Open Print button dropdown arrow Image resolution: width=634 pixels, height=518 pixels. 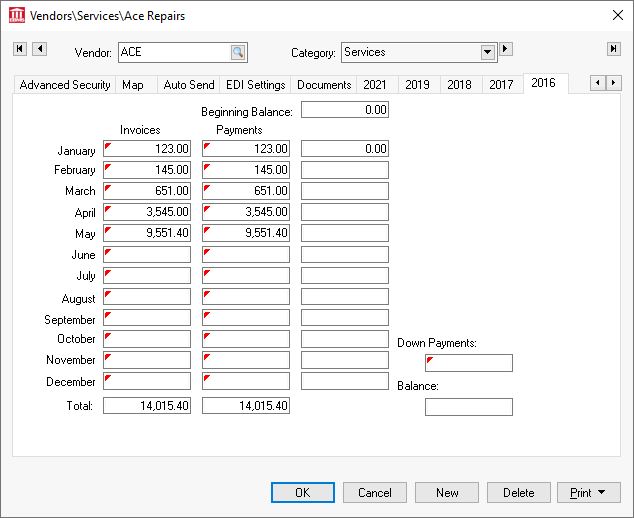click(x=602, y=492)
